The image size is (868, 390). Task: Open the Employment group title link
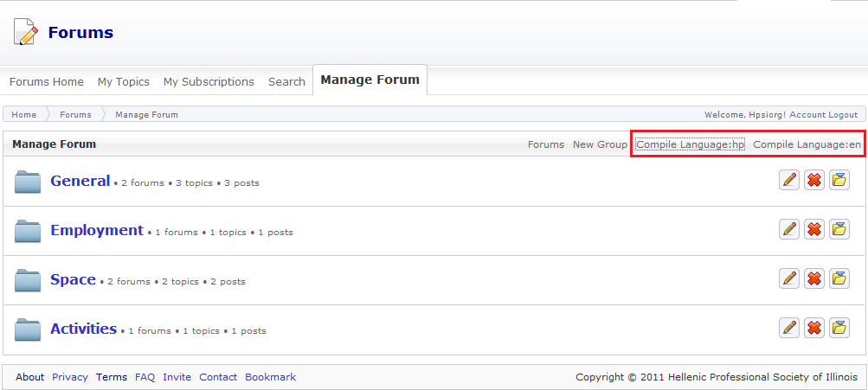(x=97, y=230)
